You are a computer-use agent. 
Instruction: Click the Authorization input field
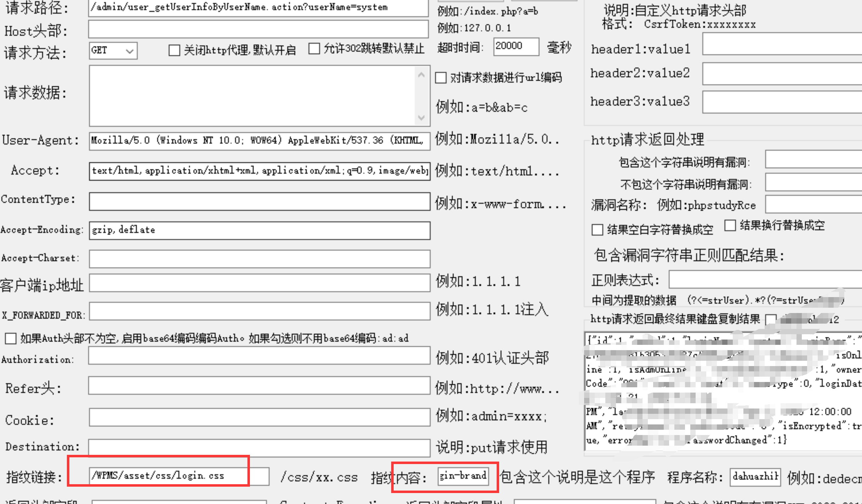pyautogui.click(x=259, y=355)
